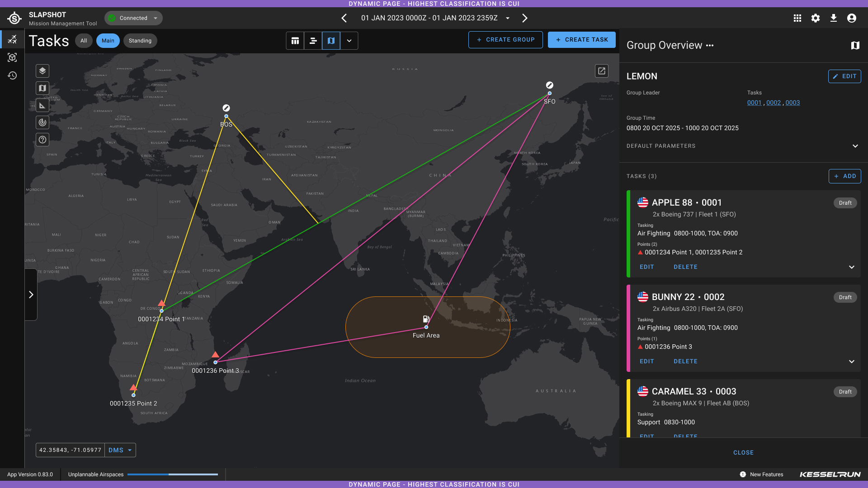Open DMS coordinate format dropdown
The width and height of the screenshot is (868, 488).
tap(120, 450)
